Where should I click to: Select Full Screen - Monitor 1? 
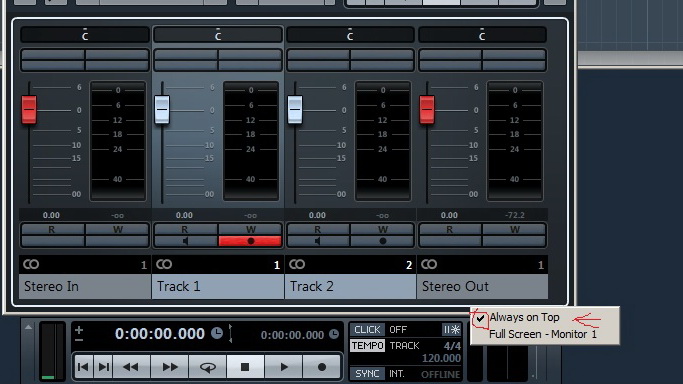[543, 334]
